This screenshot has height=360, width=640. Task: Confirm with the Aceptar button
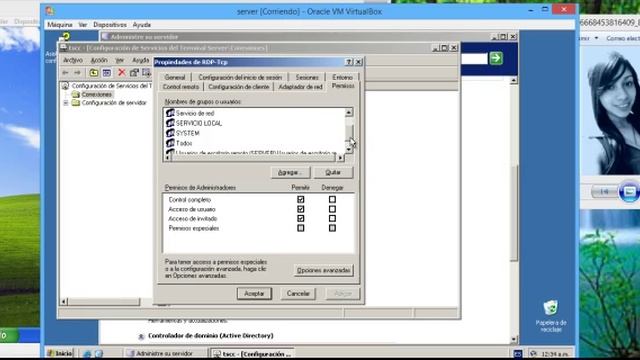coord(254,293)
